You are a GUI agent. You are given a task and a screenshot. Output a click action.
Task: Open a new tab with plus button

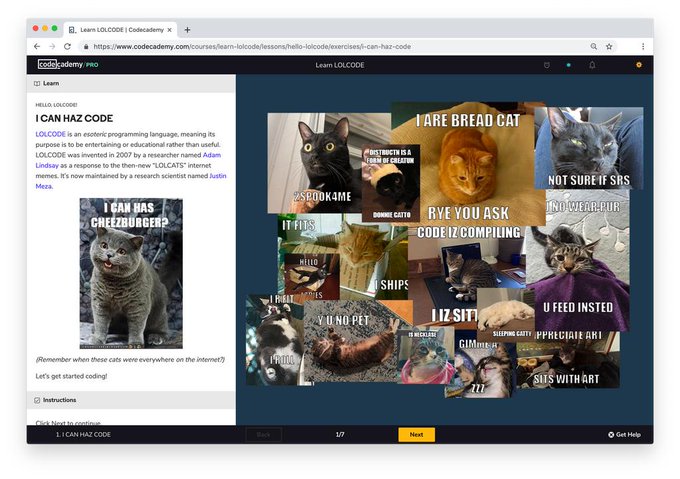point(187,30)
